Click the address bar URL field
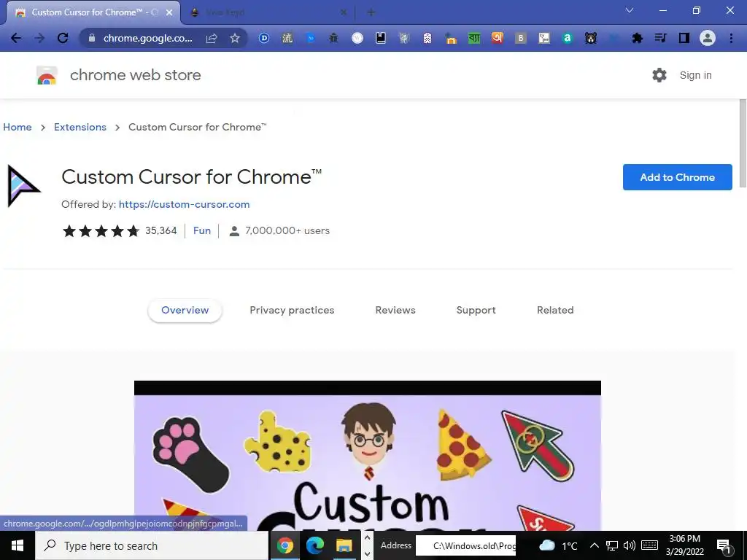 147,38
